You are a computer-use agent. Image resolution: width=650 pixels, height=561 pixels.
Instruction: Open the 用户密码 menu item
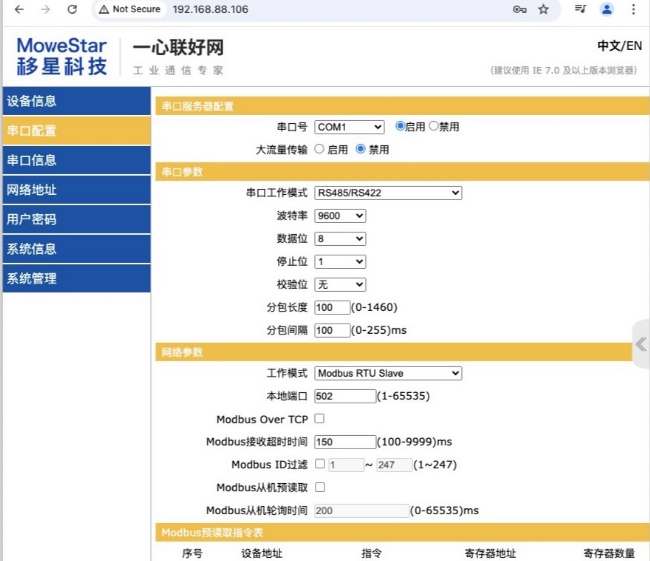pos(77,219)
